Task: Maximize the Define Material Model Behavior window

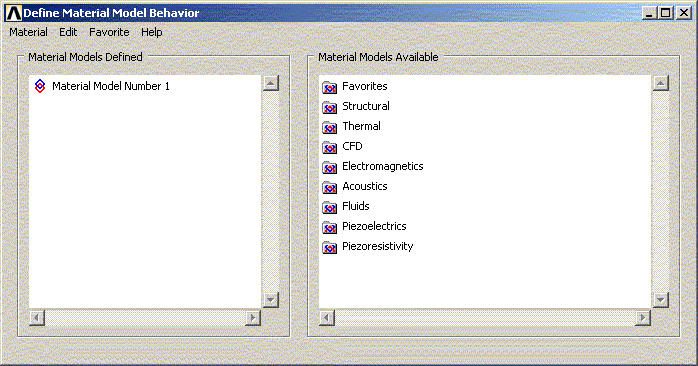Action: coord(666,13)
